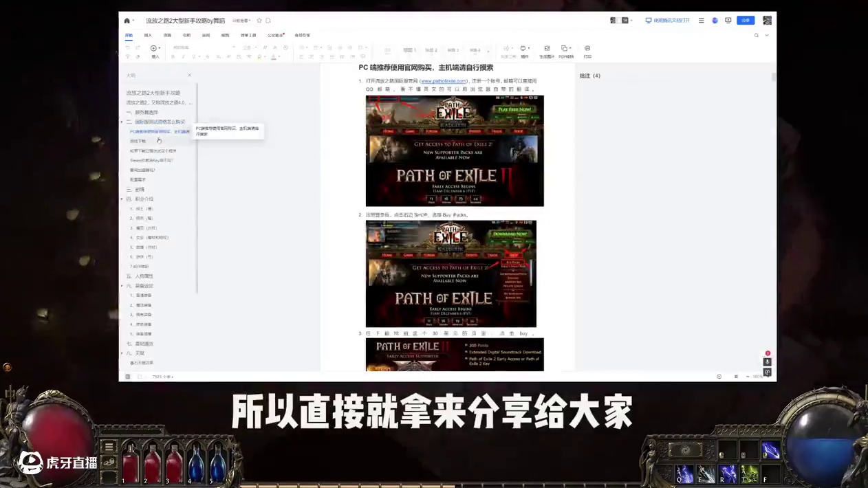Click the undo icon on the toolbar

tap(127, 48)
